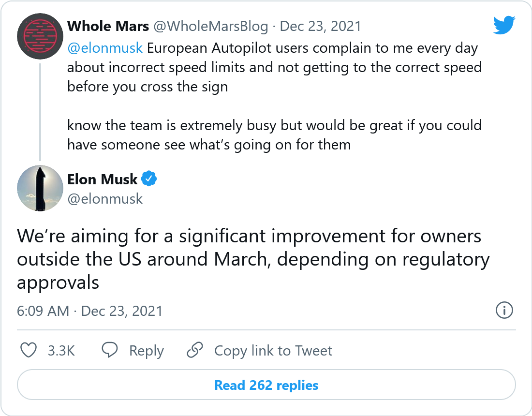Click the Read 262 replies button

coord(266,386)
